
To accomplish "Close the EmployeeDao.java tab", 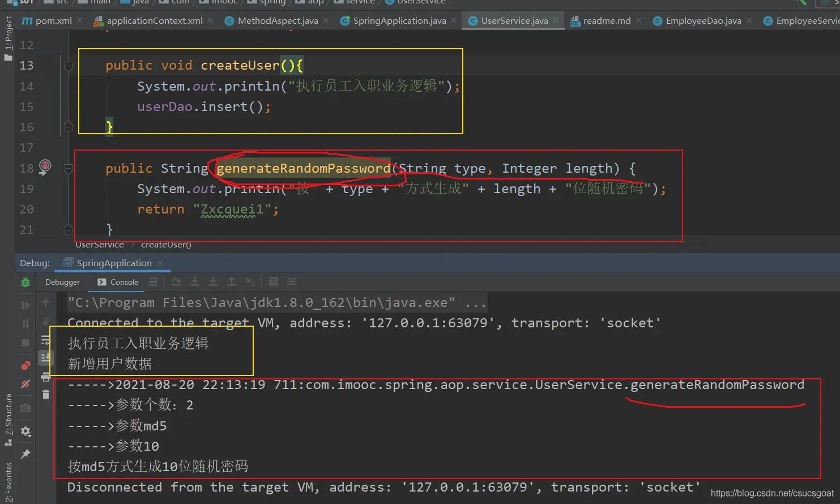I will pos(749,21).
